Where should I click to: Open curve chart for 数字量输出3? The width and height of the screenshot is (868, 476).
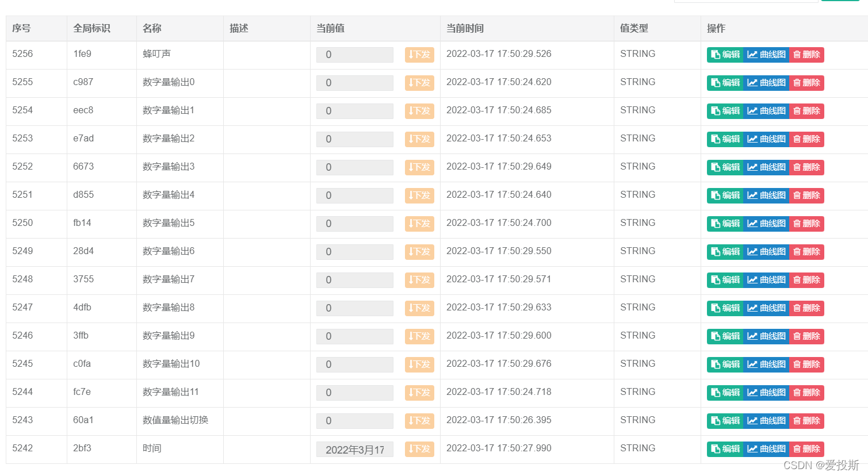click(766, 167)
